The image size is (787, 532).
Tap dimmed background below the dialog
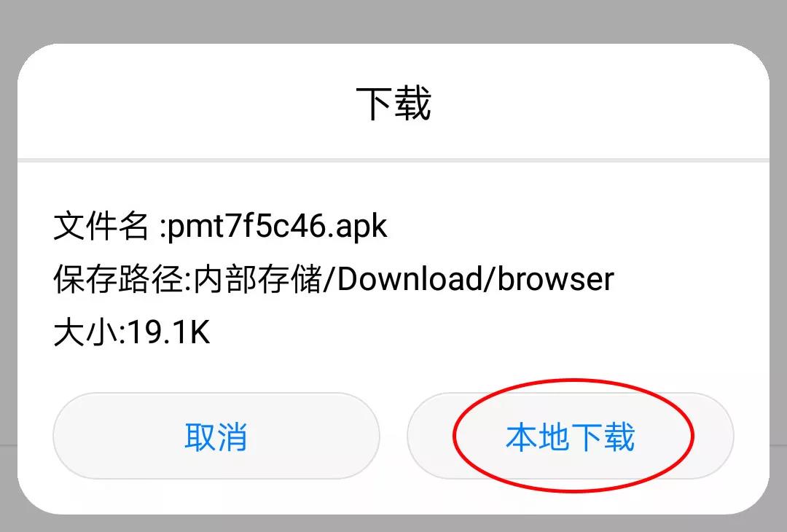(x=393, y=524)
